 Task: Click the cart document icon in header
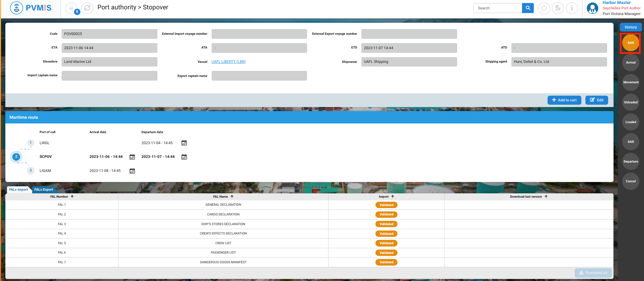[71, 8]
